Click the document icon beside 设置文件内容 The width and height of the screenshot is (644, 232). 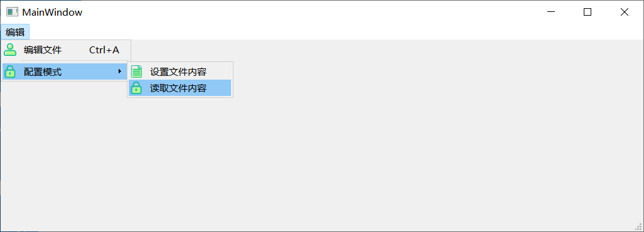pos(136,72)
